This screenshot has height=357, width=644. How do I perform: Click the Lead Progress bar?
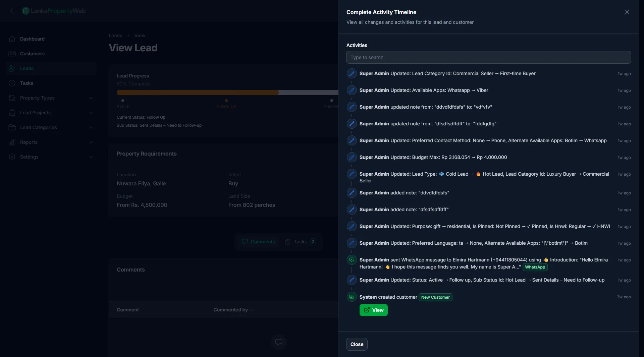coord(227,93)
